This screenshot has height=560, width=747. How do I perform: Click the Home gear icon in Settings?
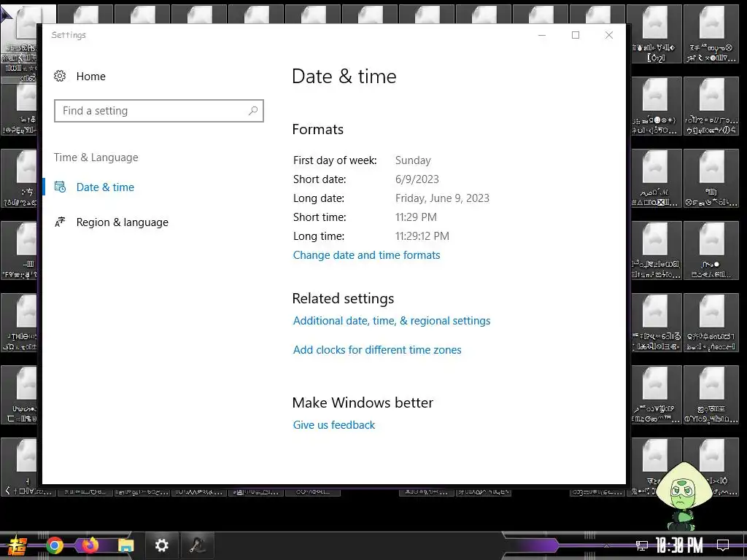pyautogui.click(x=60, y=76)
